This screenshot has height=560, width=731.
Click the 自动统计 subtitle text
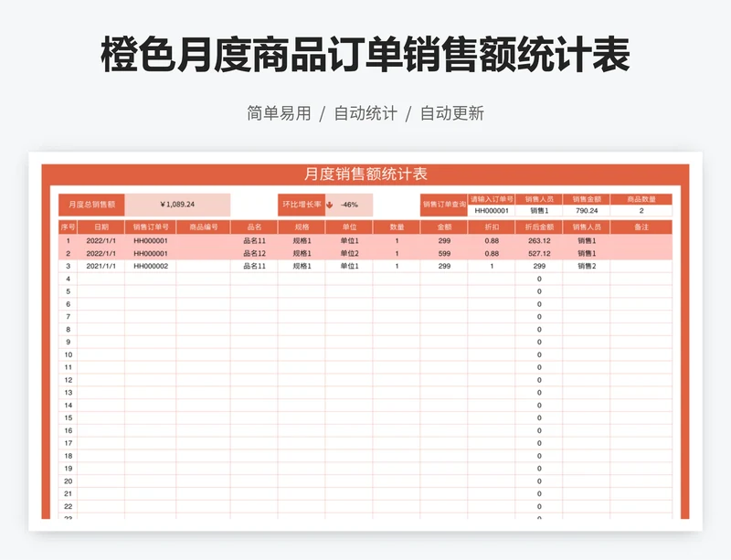tap(365, 113)
